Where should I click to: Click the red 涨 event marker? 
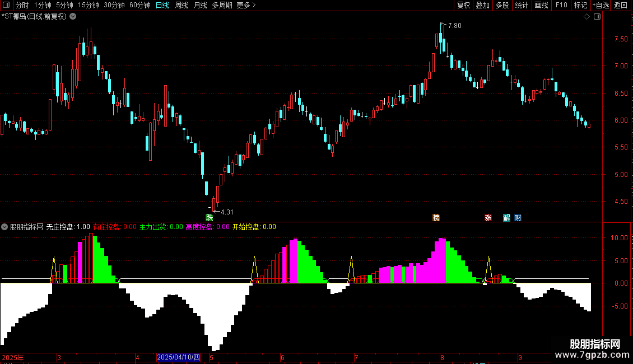tap(488, 217)
